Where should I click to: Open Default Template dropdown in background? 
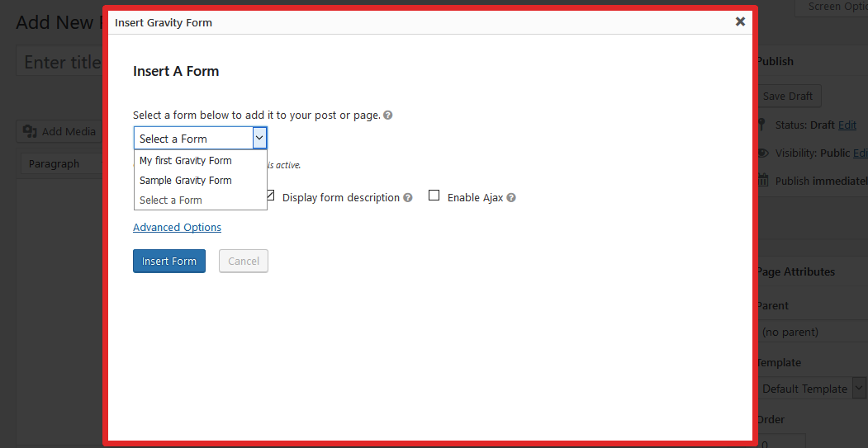(x=810, y=389)
